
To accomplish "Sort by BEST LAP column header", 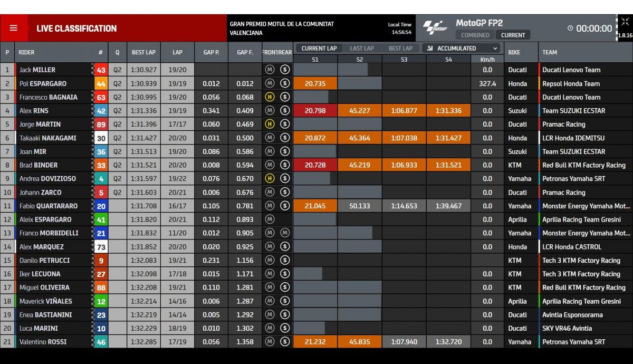I will tap(143, 52).
